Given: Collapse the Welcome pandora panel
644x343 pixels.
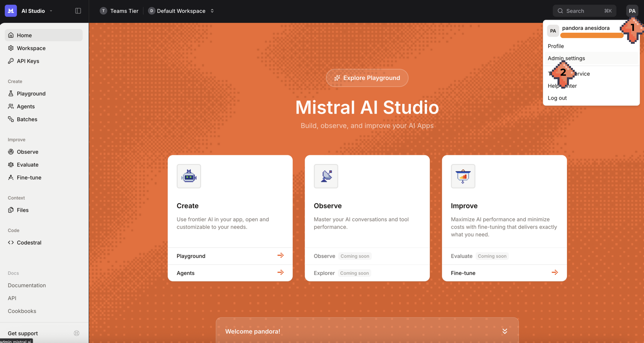Looking at the screenshot, I should point(504,331).
